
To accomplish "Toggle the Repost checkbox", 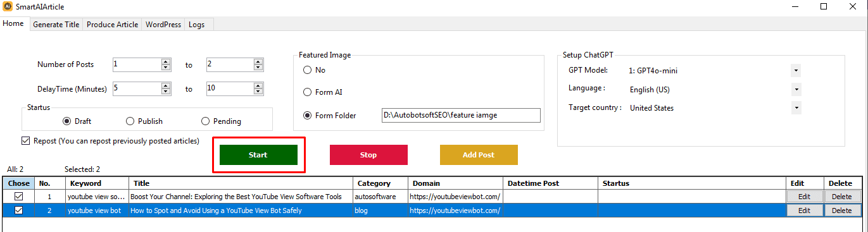I will [x=25, y=140].
